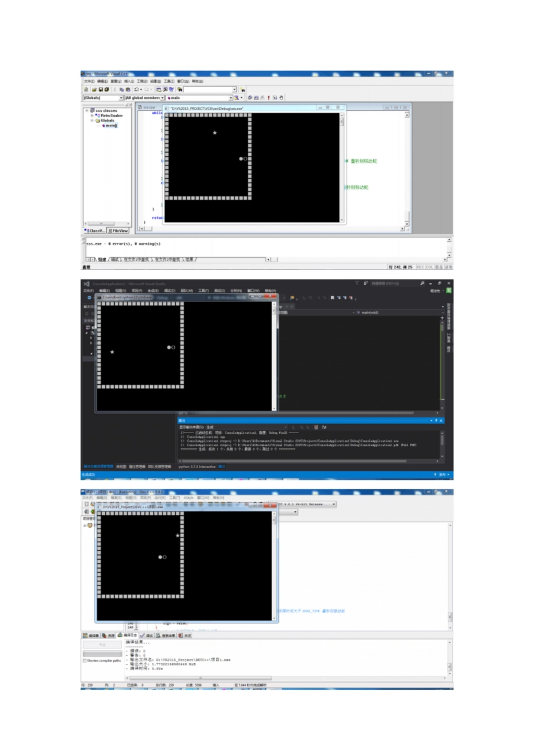Click Copy icon in Visual C++ toolbar

[121, 89]
